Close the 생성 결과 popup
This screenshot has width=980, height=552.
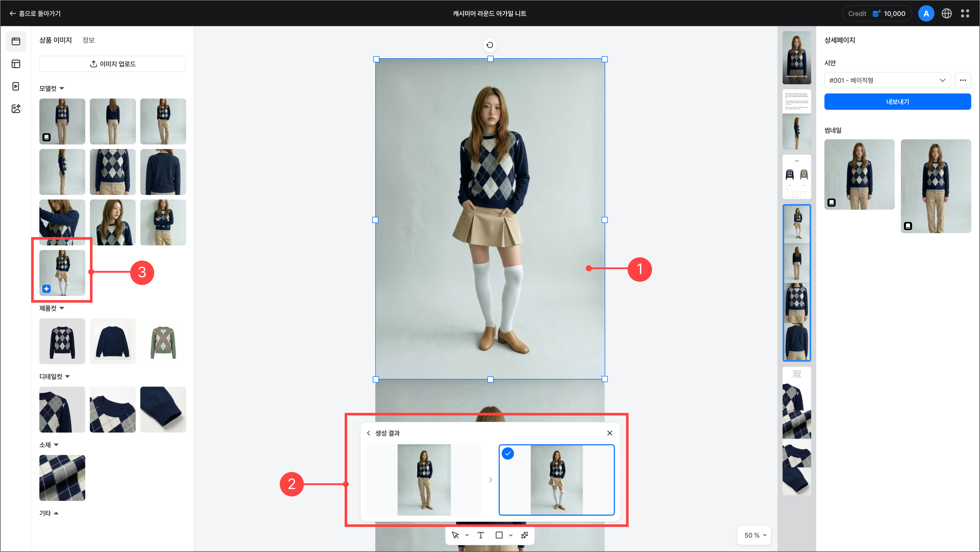(609, 433)
